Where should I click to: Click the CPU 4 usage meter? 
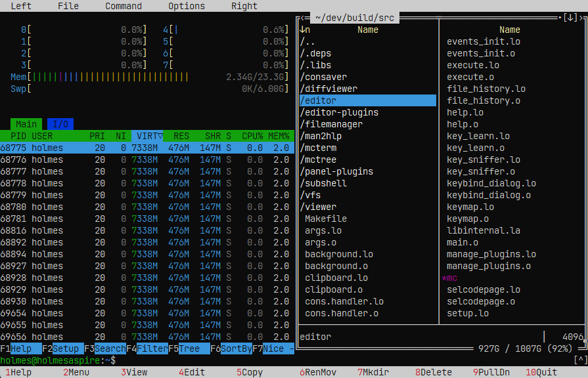[x=226, y=30]
